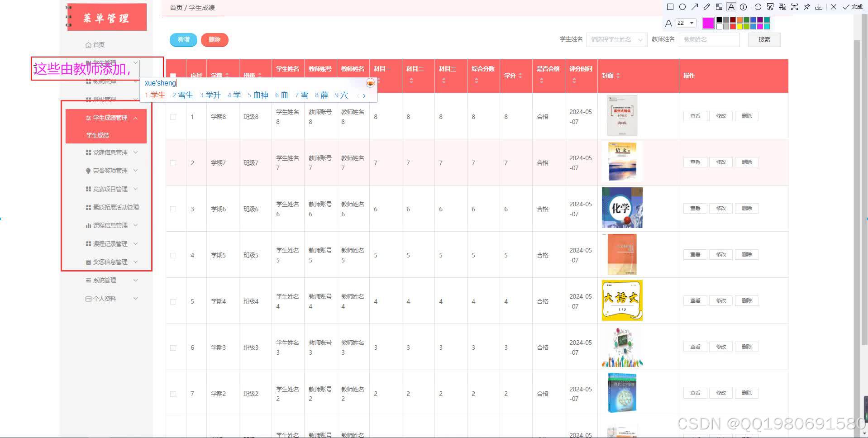The width and height of the screenshot is (868, 438).
Task: Check the checkbox for row 1 学期8
Action: point(173,117)
